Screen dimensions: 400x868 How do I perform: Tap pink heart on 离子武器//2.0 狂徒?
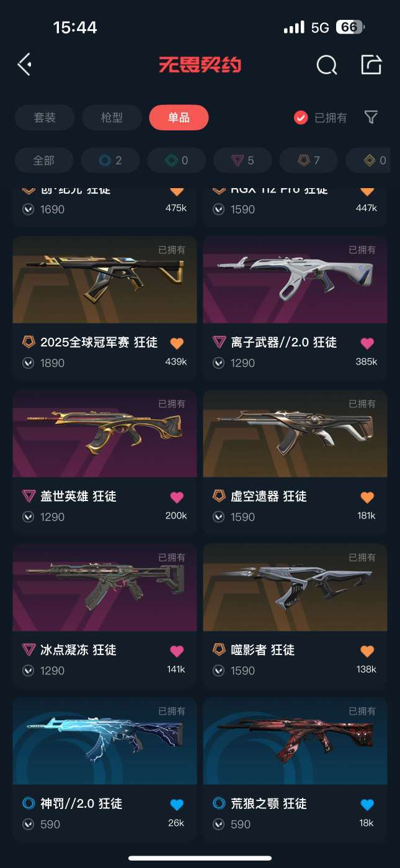point(367,343)
